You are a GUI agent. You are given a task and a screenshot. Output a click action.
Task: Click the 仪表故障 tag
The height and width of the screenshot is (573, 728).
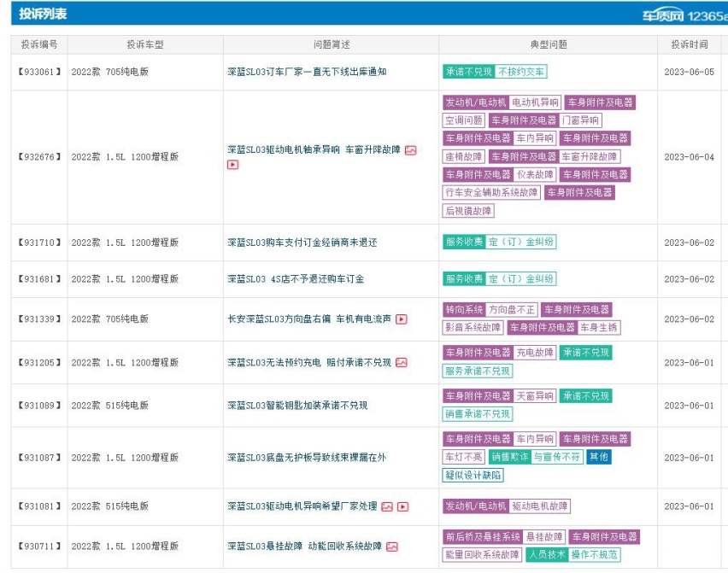[536, 174]
